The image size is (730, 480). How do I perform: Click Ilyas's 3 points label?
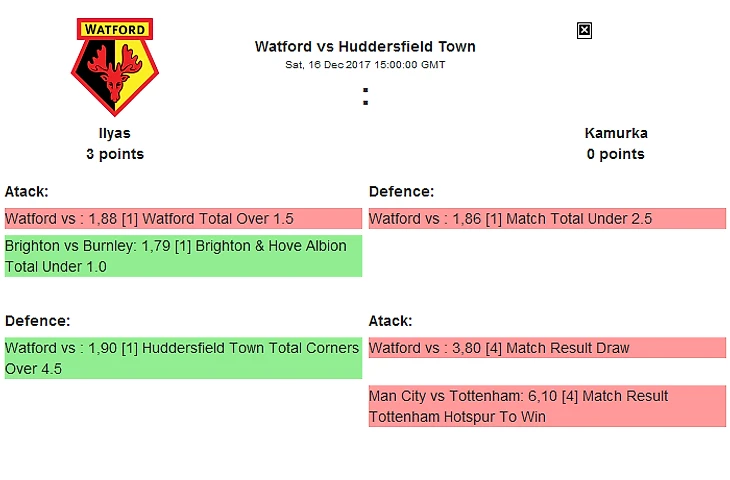[x=115, y=154]
